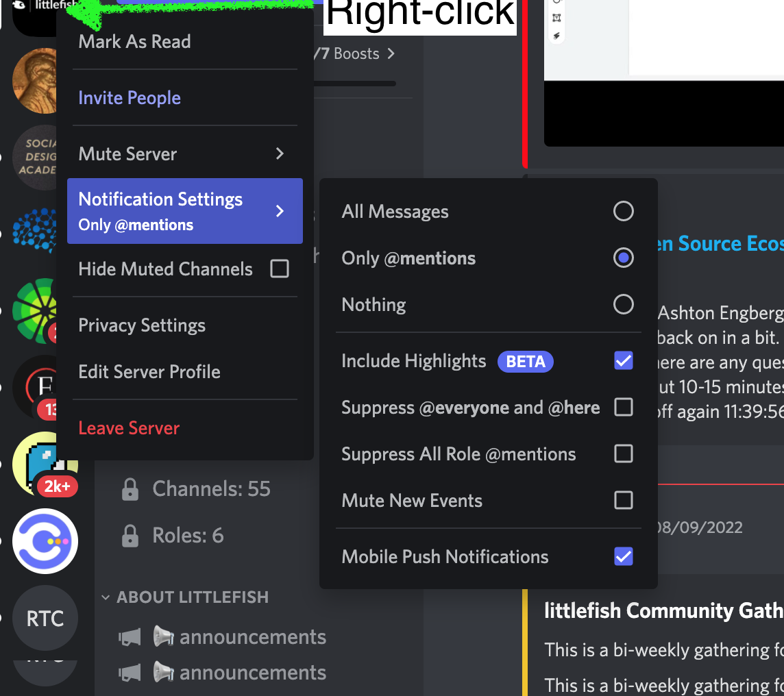Expand the Mute Server submenu arrow

pos(280,154)
